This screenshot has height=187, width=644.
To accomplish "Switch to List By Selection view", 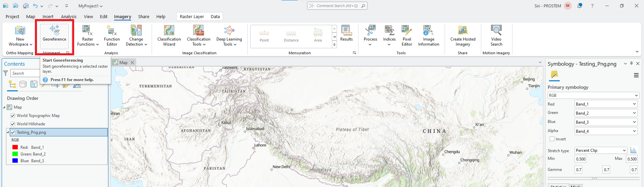I will [34, 84].
